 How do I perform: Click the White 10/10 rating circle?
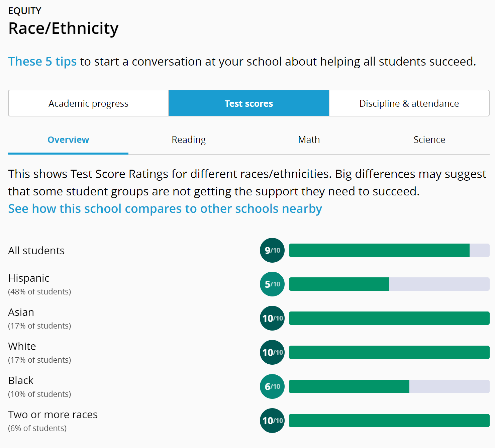(272, 352)
